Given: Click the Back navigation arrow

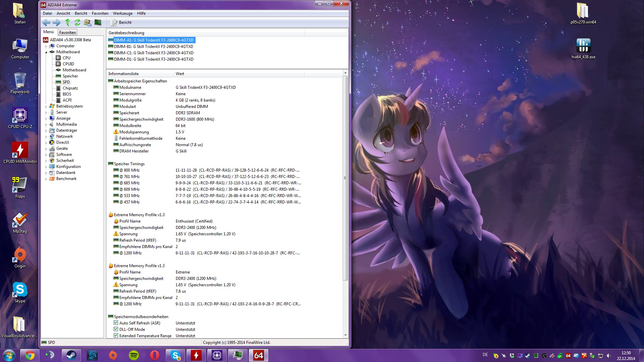Looking at the screenshot, I should 46,22.
